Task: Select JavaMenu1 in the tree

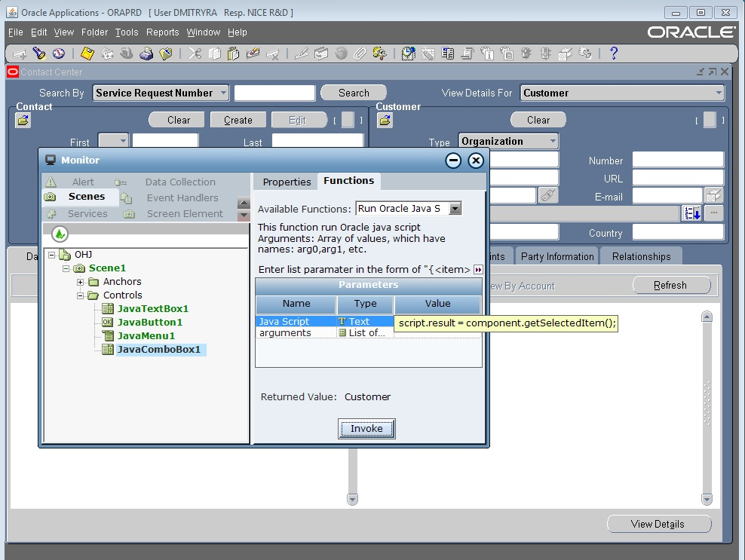Action: [x=146, y=336]
